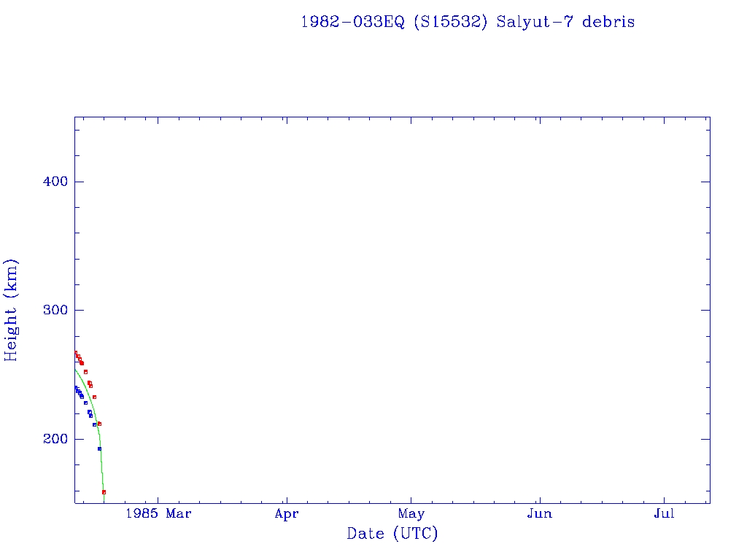Select the '(S15532)' catalog number in title
Screen dimensions: 747x560
coord(450,22)
